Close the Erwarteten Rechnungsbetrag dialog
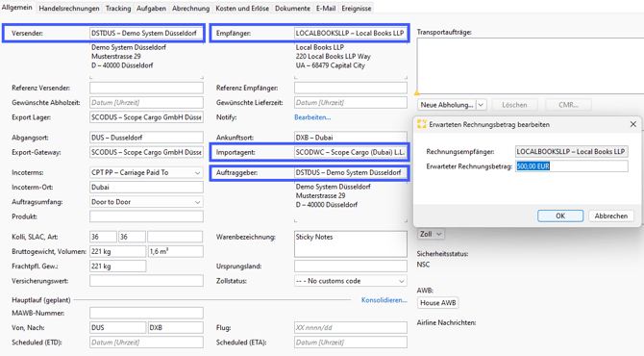This screenshot has width=644, height=356. (632, 124)
